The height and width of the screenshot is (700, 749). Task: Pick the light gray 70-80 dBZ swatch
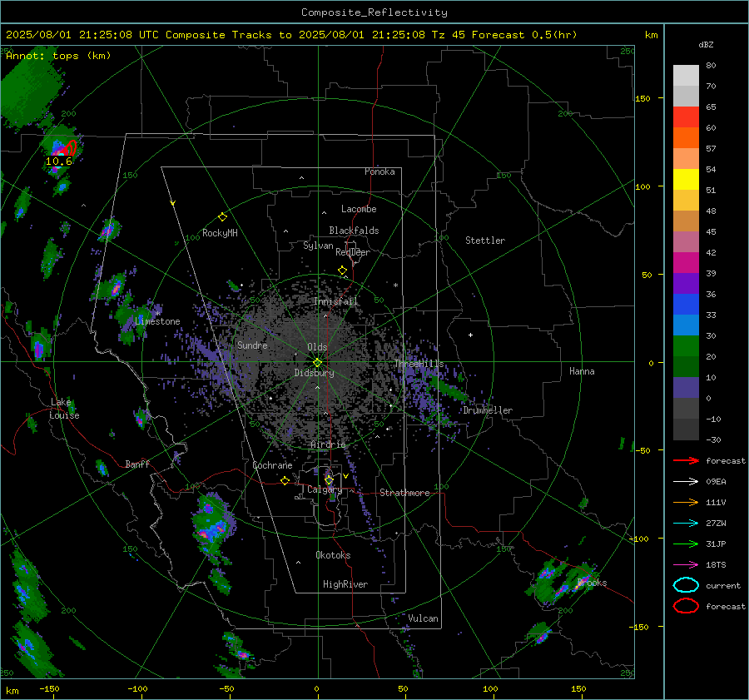coord(686,76)
